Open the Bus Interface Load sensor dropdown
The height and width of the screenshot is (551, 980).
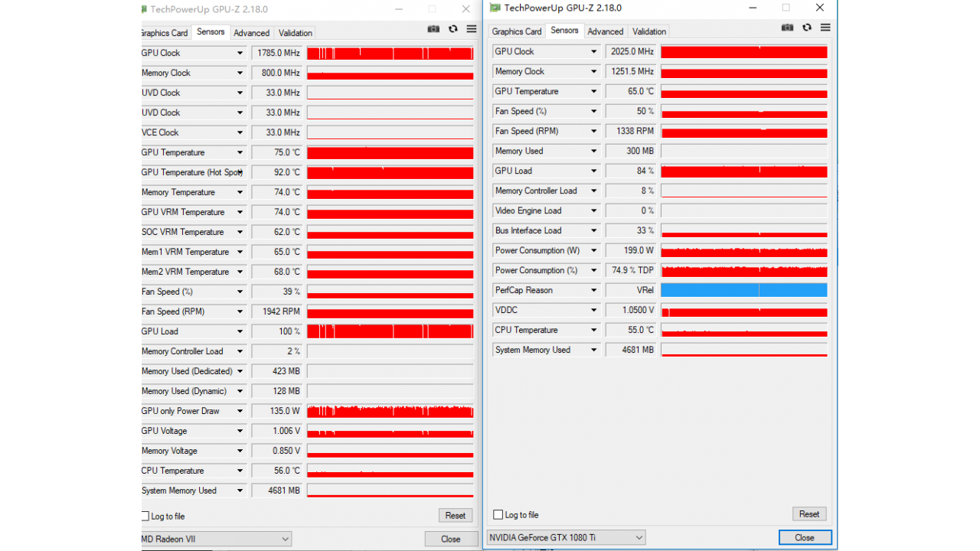(x=593, y=230)
